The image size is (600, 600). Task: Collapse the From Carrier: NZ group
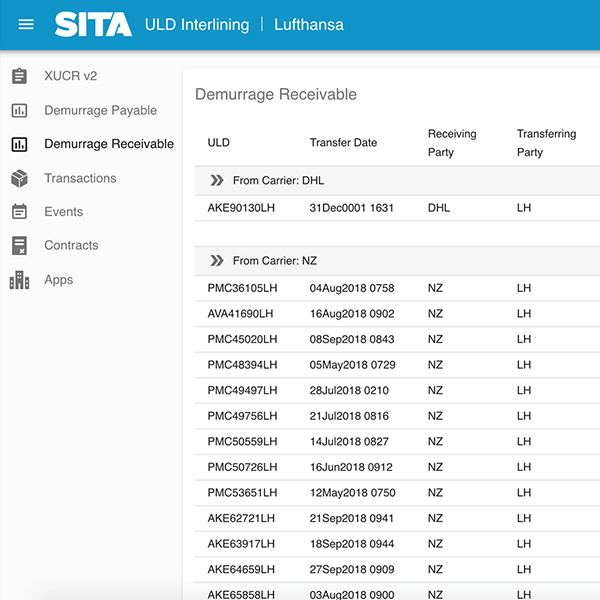217,261
